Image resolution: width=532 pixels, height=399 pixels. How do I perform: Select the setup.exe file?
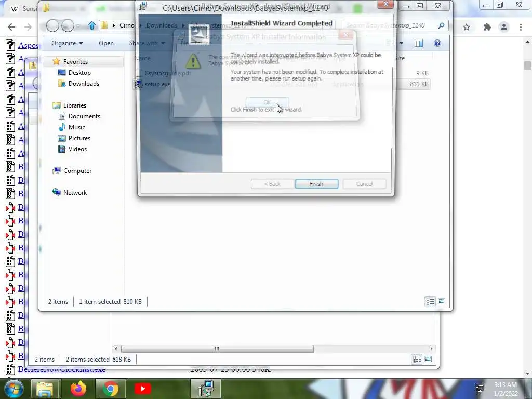coord(282,84)
